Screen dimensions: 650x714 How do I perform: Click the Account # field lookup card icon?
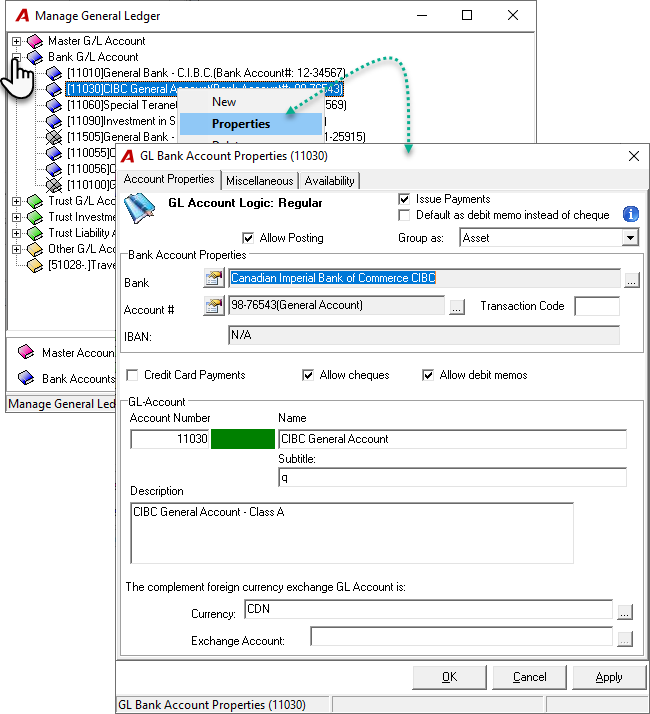(x=214, y=306)
